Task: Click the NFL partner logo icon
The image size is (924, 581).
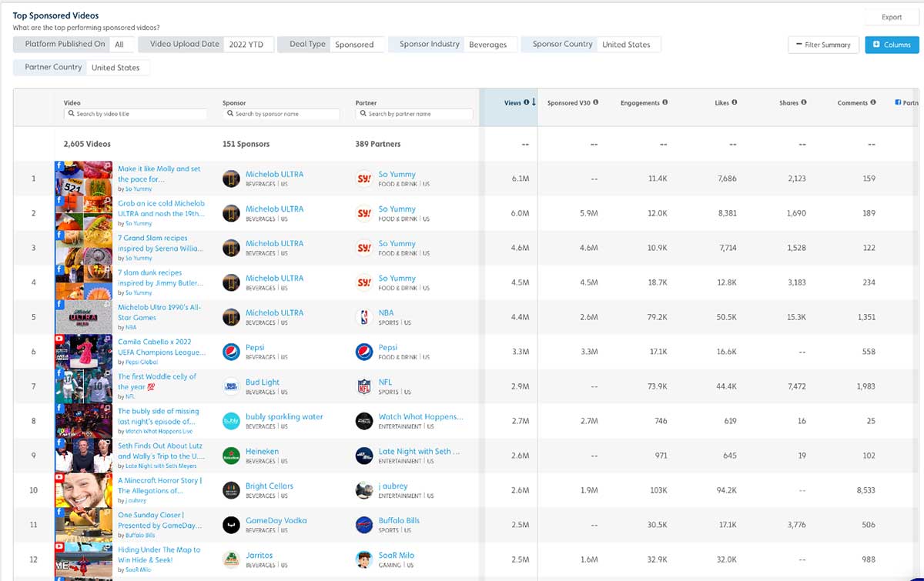Action: click(x=364, y=386)
